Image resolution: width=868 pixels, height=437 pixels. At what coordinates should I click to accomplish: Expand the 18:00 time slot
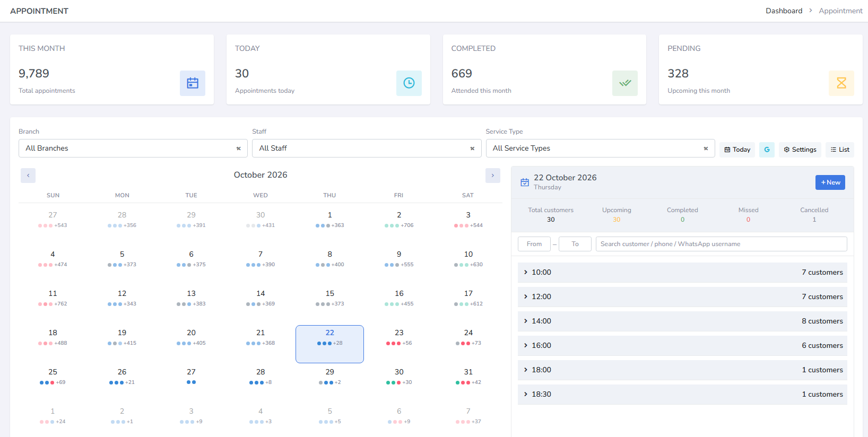pos(682,370)
